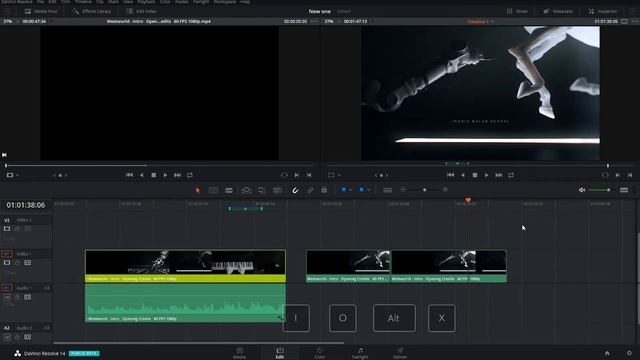Mark Out point in the source viewer
Image resolution: width=640 pixels, height=360 pixels.
(309, 175)
